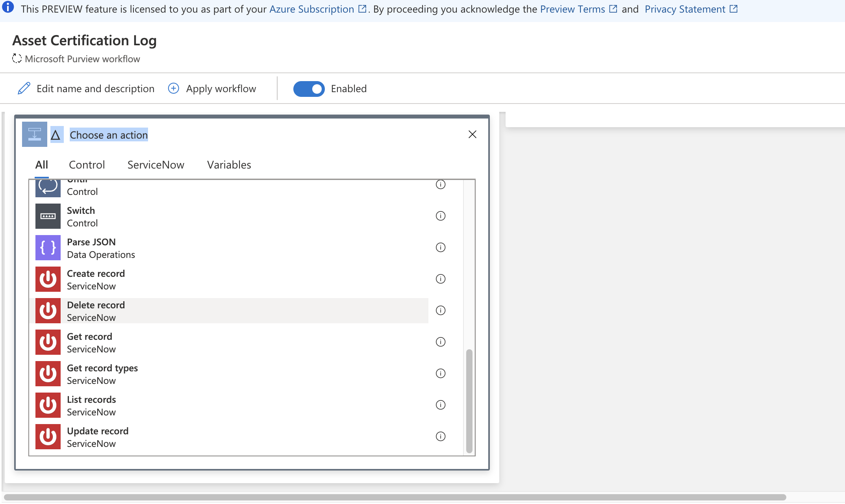
Task: Select the Parse JSON data operation icon
Action: 47,248
